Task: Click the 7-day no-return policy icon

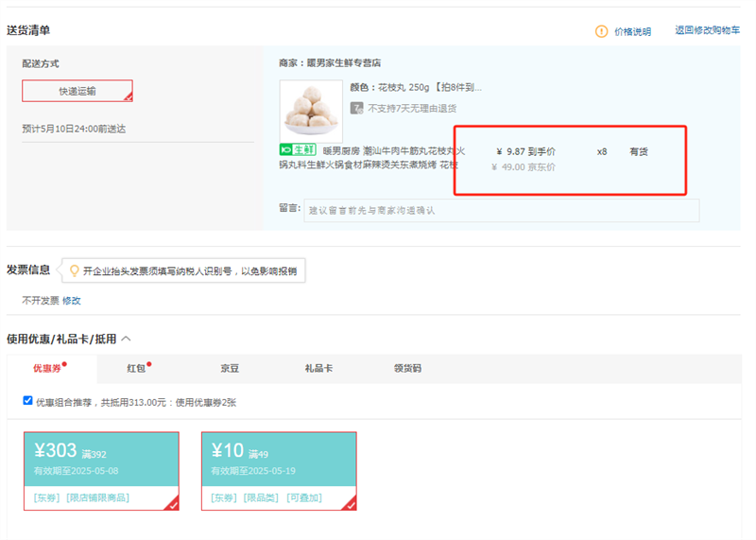Action: click(x=357, y=108)
